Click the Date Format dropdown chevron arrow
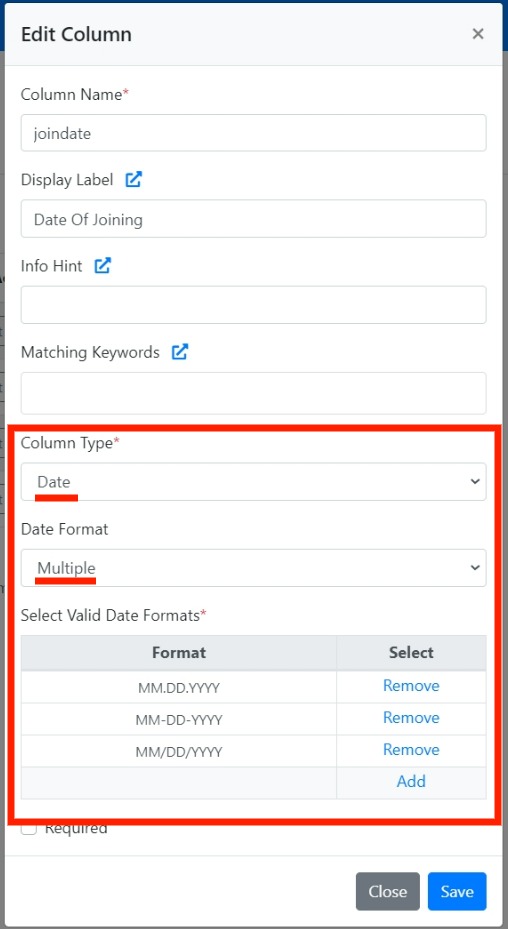This screenshot has width=508, height=929. tap(475, 568)
